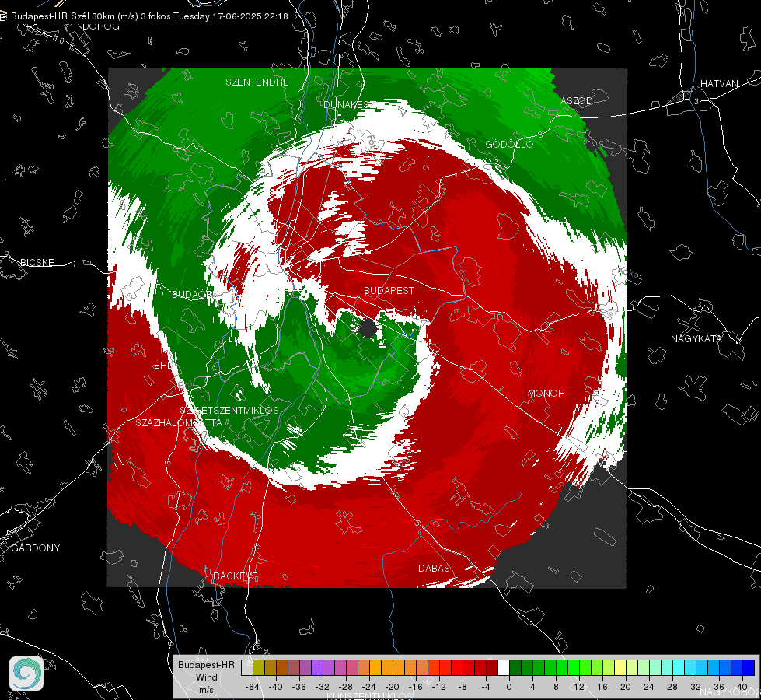
Task: Click the -32 legend value
Action: [323, 687]
